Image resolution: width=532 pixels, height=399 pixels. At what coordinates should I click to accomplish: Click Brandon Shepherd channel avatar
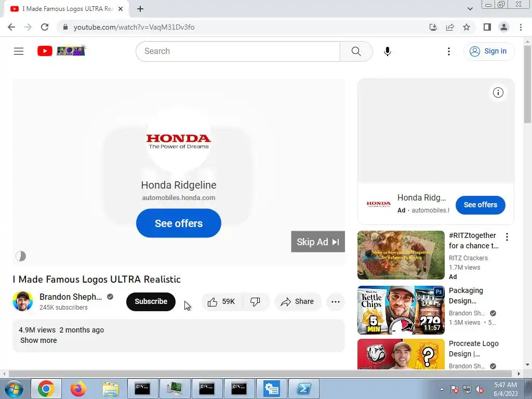(23, 301)
